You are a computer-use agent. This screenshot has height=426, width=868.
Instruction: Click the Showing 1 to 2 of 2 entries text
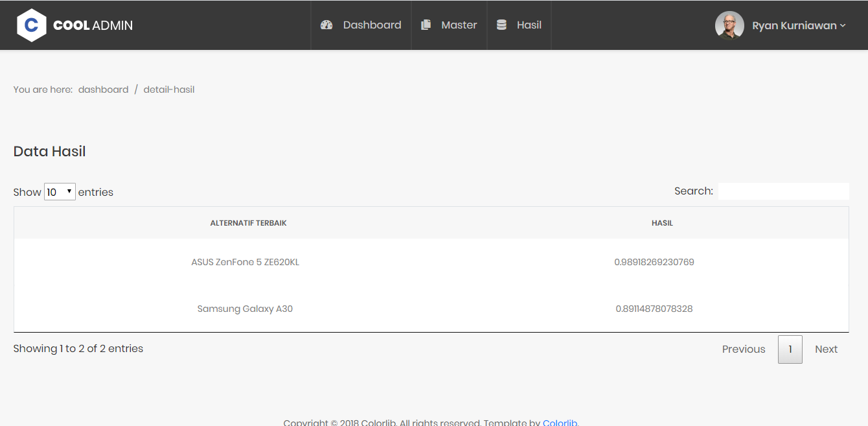tap(78, 348)
